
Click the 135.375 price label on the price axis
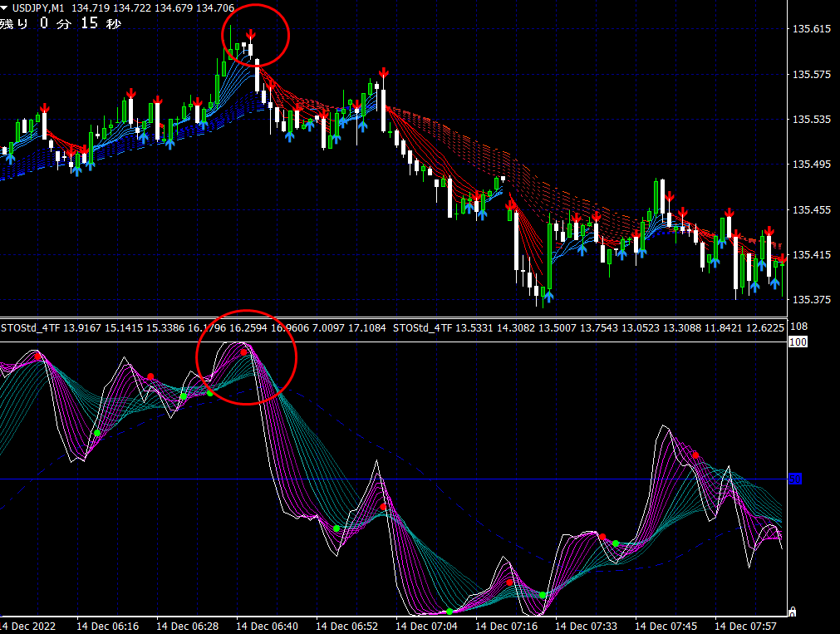click(x=812, y=300)
